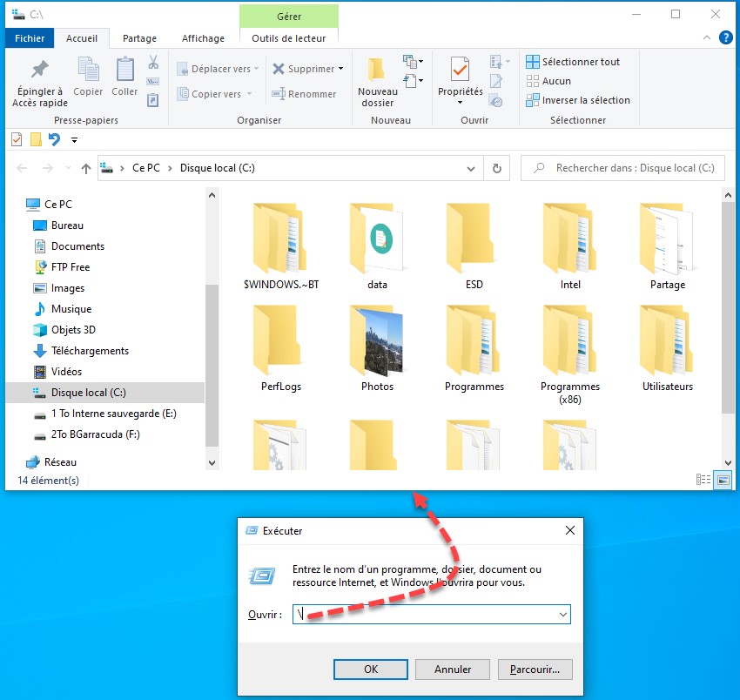Open the Affichage ribbon tab
740x700 pixels.
[203, 38]
